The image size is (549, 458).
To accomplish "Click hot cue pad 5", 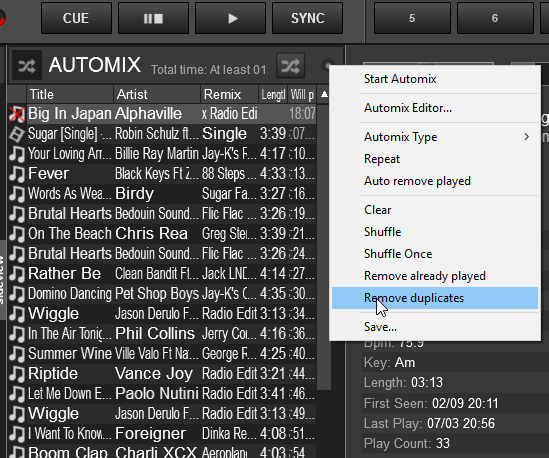I will 412,18.
